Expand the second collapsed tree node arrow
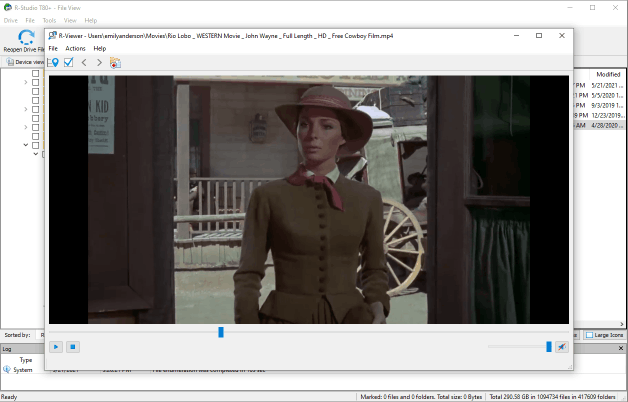 pyautogui.click(x=26, y=109)
